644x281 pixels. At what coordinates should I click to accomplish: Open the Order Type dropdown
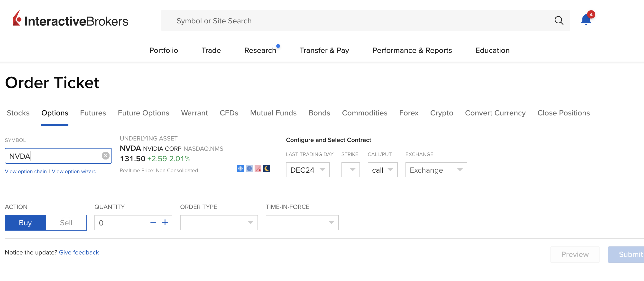click(x=219, y=222)
